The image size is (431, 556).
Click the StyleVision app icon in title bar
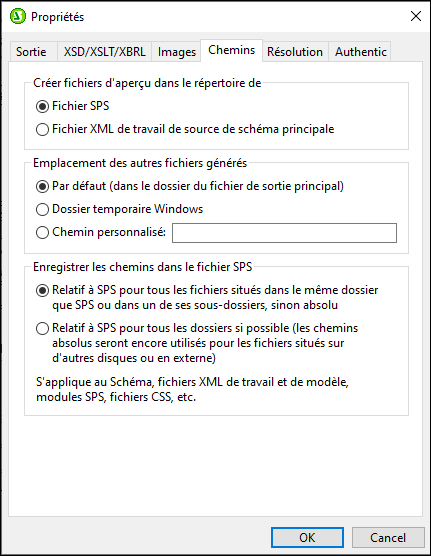tap(17, 16)
